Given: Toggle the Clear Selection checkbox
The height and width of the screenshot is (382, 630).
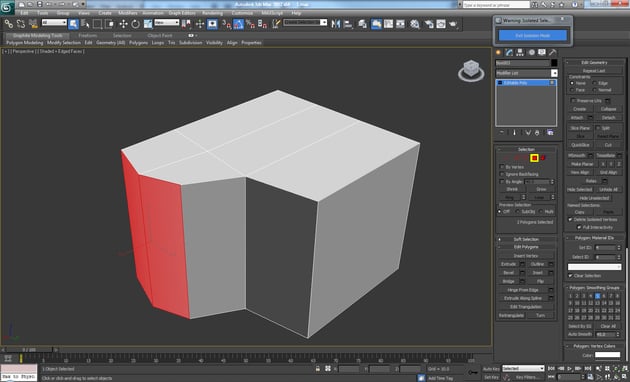Looking at the screenshot, I should click(x=570, y=276).
